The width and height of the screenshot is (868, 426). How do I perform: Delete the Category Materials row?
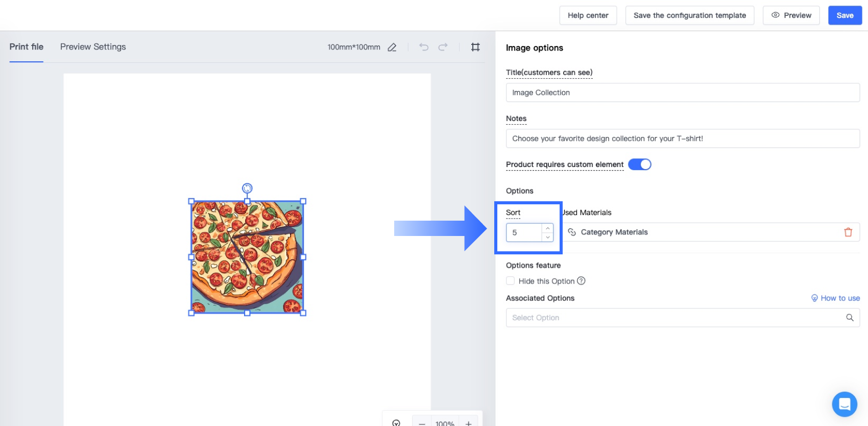point(848,232)
